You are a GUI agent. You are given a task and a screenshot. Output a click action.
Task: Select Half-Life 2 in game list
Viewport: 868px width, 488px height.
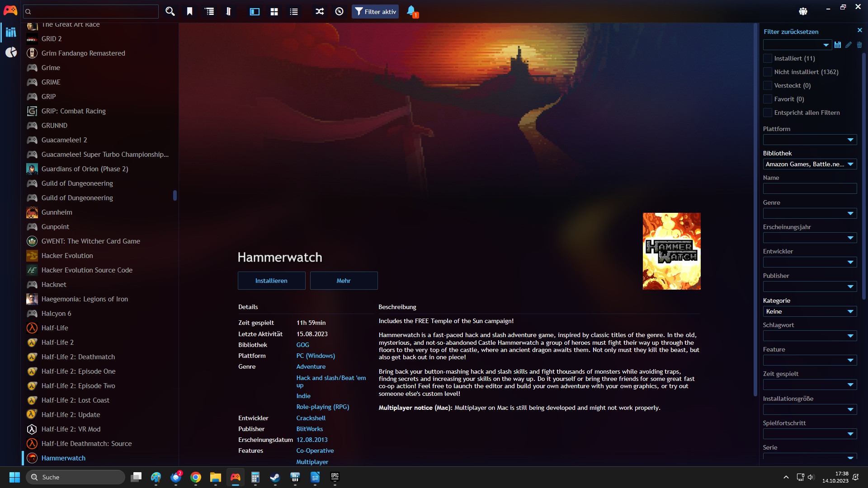click(57, 343)
